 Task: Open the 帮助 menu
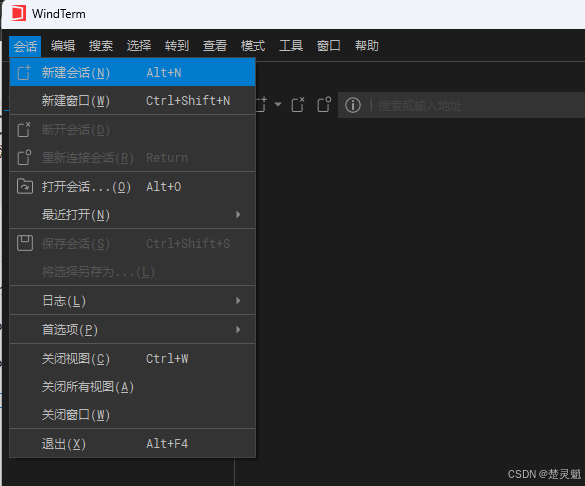[x=367, y=46]
